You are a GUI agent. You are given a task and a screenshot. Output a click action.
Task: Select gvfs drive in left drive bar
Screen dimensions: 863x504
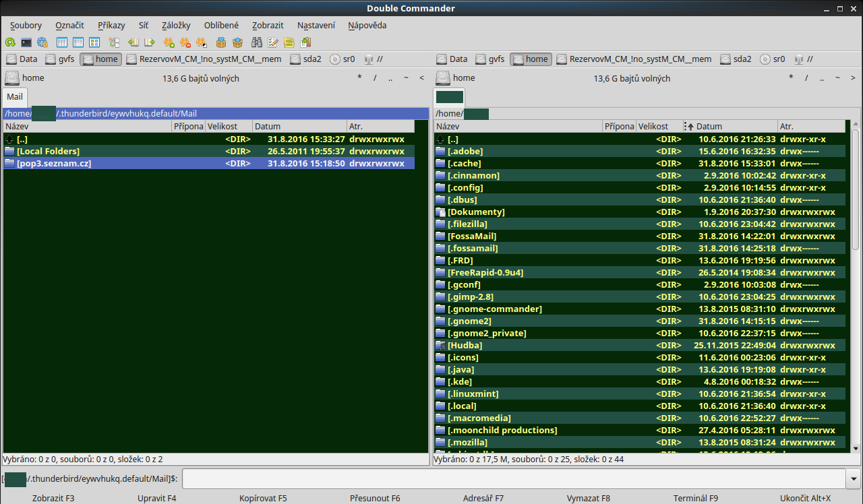pos(60,59)
